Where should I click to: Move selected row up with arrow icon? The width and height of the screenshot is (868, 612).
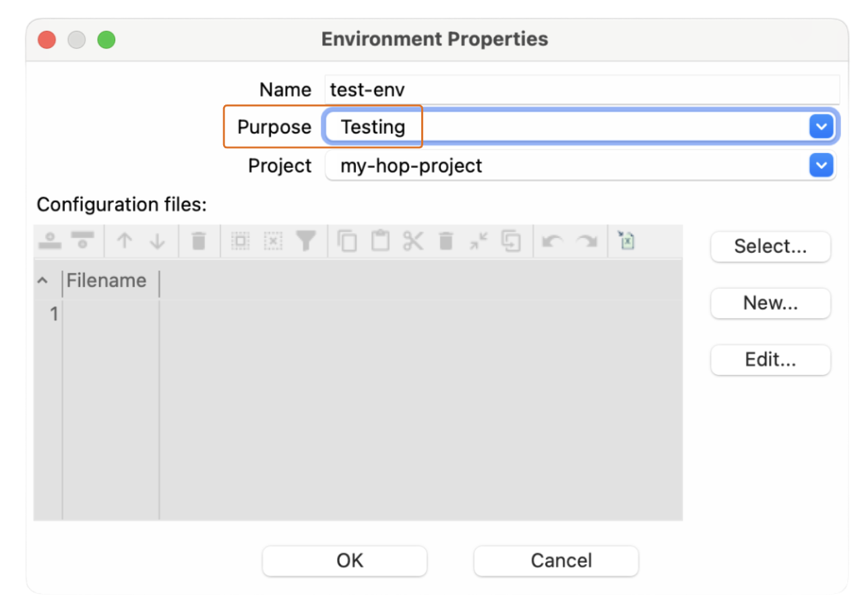(124, 241)
